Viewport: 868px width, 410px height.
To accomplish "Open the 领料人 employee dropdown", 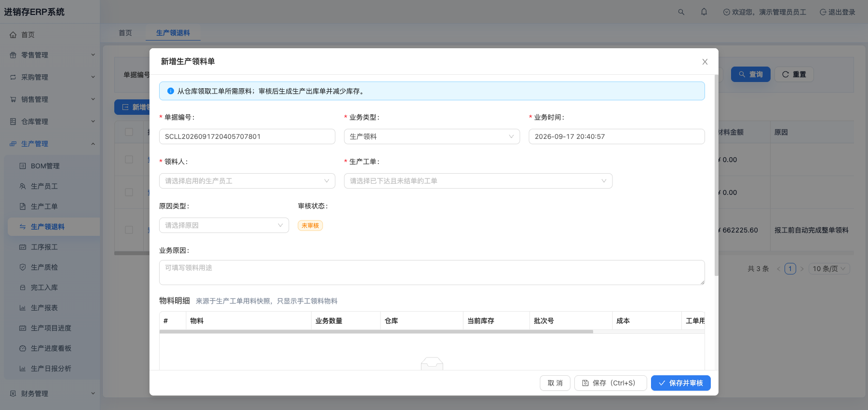I will pos(247,181).
